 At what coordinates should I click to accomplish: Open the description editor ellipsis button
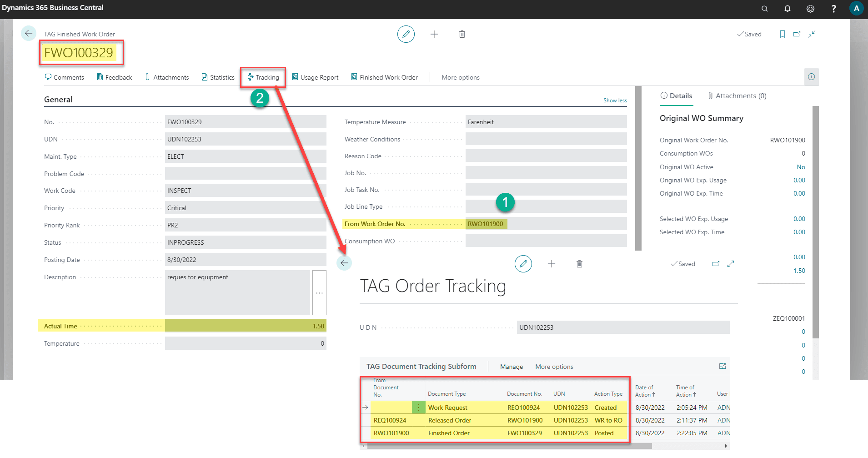[319, 292]
